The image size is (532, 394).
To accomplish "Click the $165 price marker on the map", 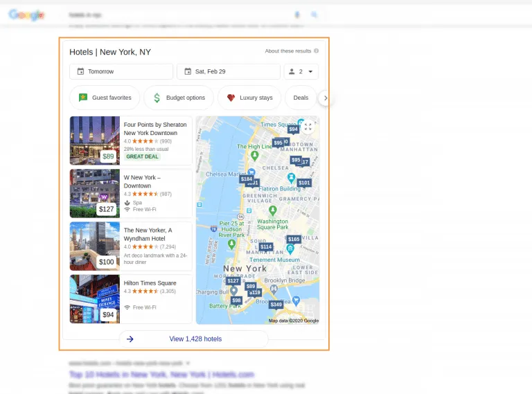I will tap(294, 239).
